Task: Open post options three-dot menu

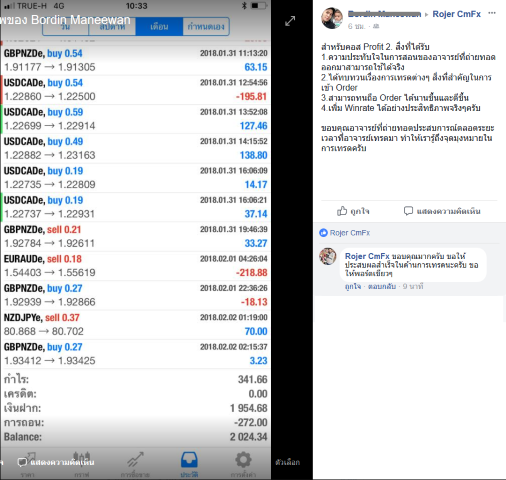Action: point(492,13)
